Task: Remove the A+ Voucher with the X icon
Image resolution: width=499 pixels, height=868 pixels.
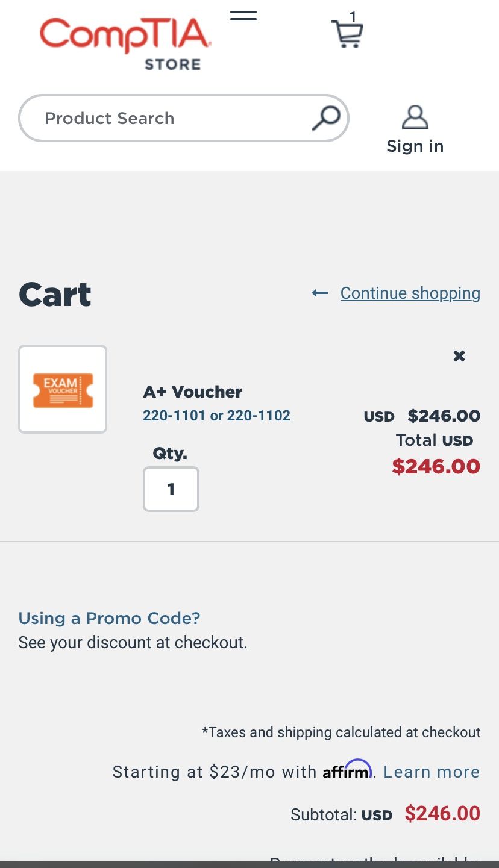Action: pos(459,356)
